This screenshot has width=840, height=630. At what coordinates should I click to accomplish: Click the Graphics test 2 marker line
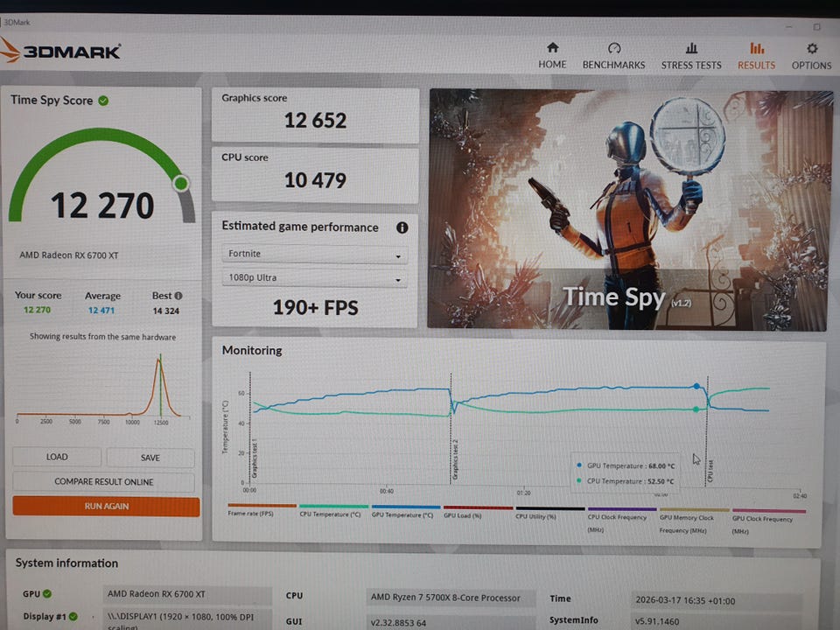pos(451,429)
